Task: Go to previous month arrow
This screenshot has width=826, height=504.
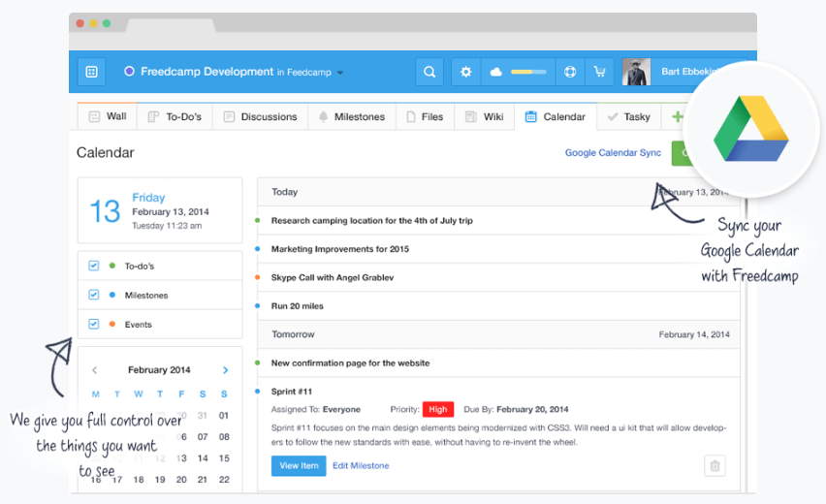Action: point(95,370)
